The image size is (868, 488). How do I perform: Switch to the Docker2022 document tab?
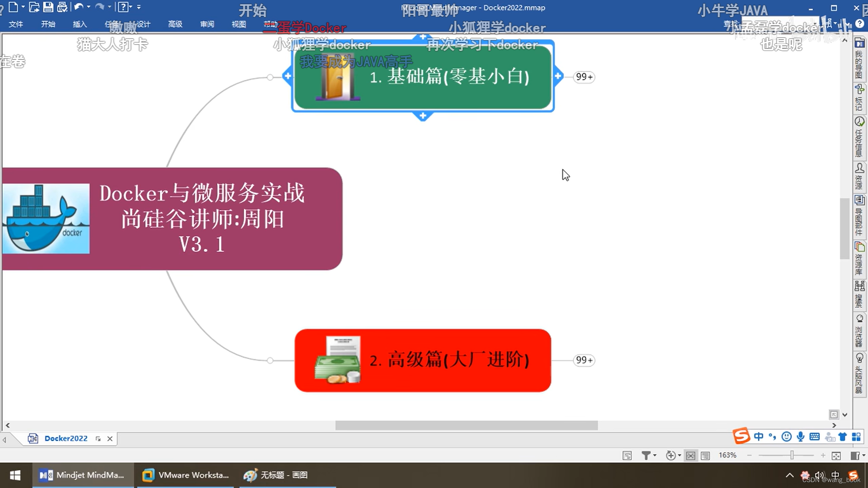(x=66, y=438)
